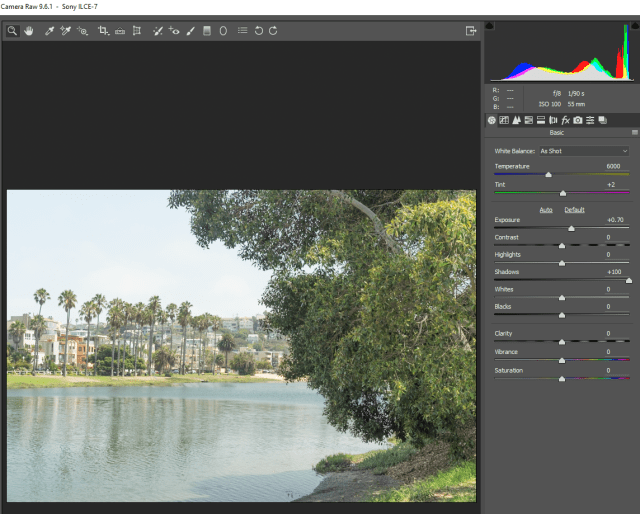Image resolution: width=640 pixels, height=514 pixels.
Task: Select the Red Eye Removal tool
Action: tap(174, 31)
